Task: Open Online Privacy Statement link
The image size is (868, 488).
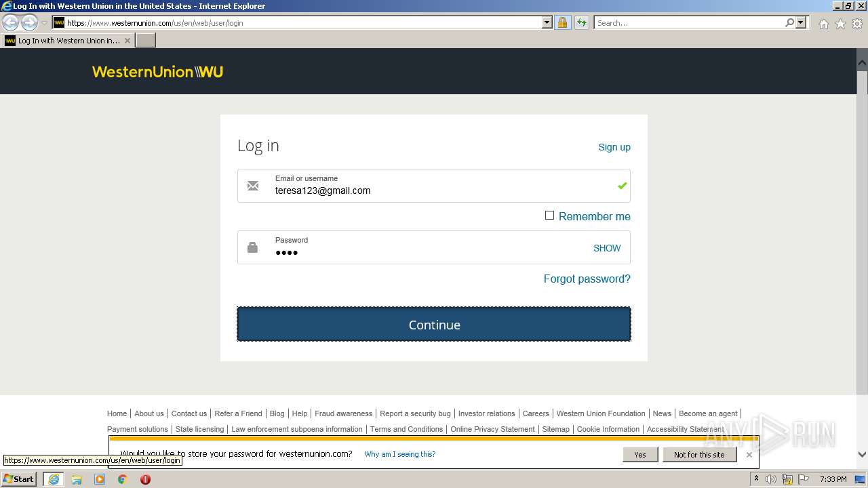Action: point(492,429)
